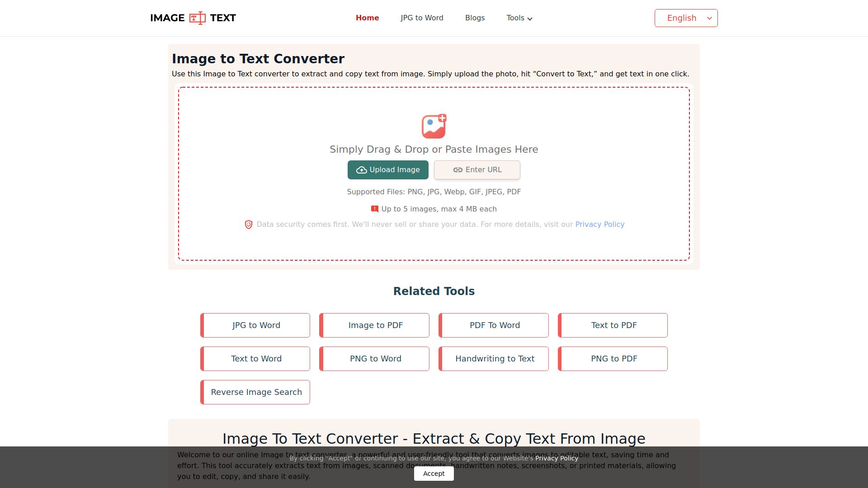Viewport: 868px width, 488px height.
Task: Open the Tools dropdown menu
Action: 515,18
